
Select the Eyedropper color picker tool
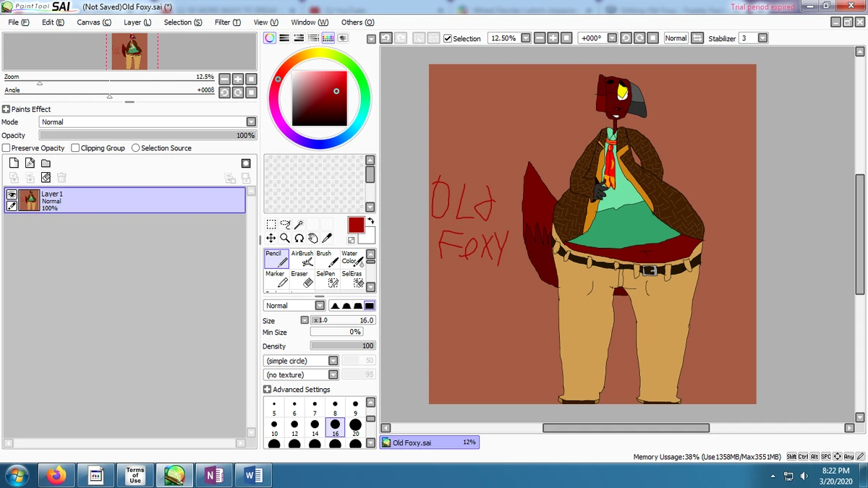(326, 239)
